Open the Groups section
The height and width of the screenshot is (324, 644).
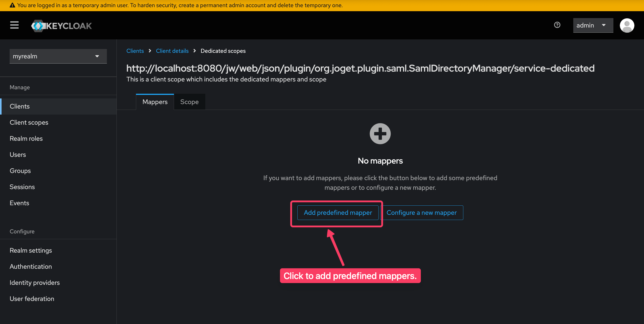tap(58, 171)
